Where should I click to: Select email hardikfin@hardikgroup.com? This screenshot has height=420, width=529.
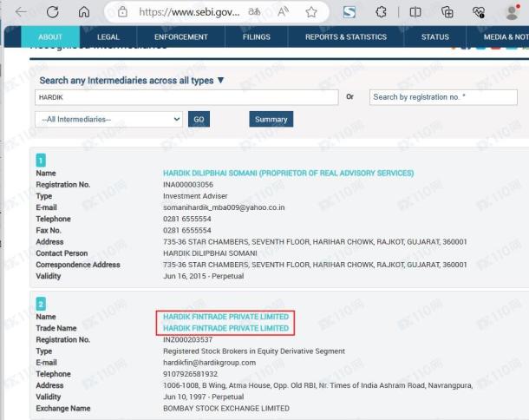point(209,363)
